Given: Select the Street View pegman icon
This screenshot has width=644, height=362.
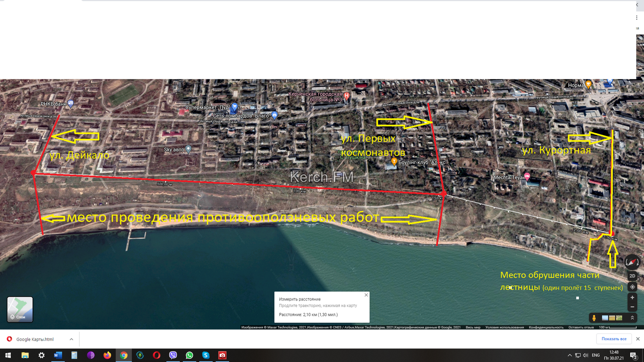Looking at the screenshot, I should [x=594, y=318].
